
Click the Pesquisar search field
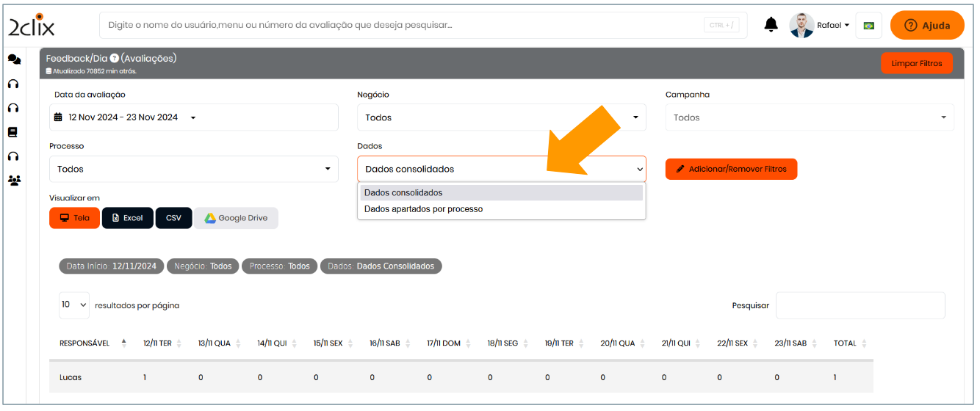click(860, 305)
